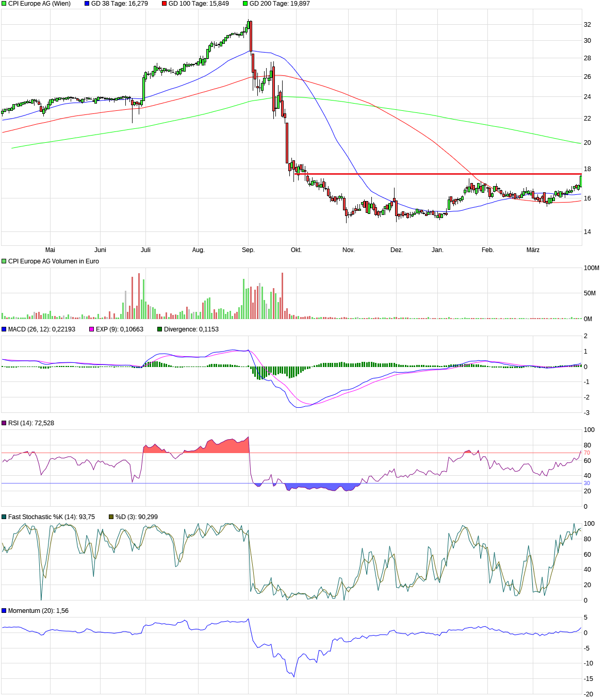Click the blue GD 38 Tage legend swatch
This screenshot has height=700, width=606.
pyautogui.click(x=87, y=4)
